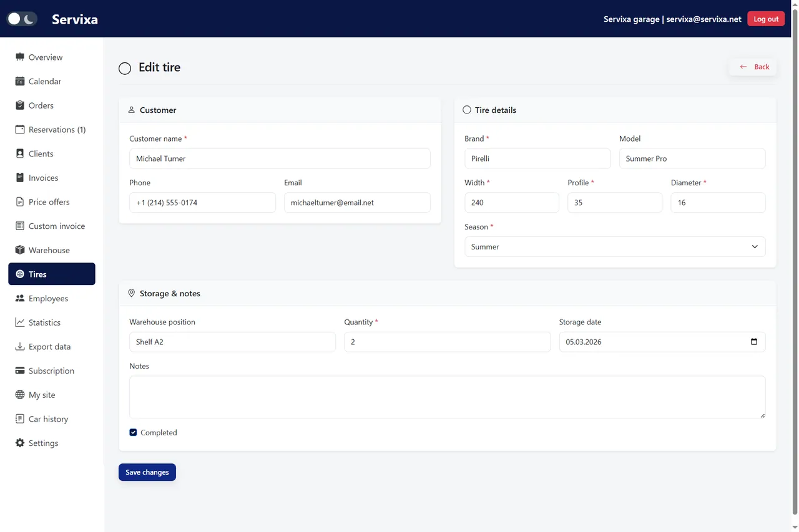Uncheck the Completed checkbox
The image size is (799, 532).
pos(133,432)
